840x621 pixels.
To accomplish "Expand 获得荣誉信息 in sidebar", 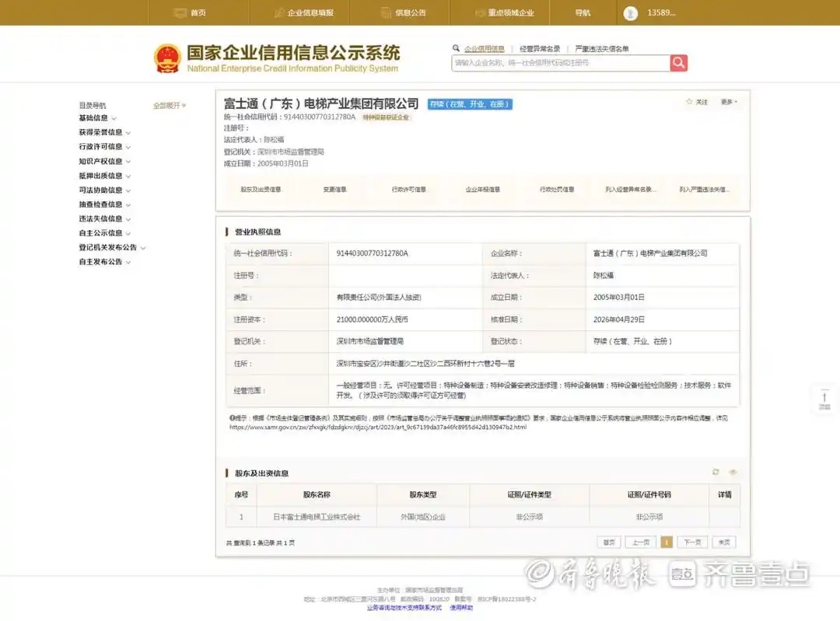I will coord(104,132).
